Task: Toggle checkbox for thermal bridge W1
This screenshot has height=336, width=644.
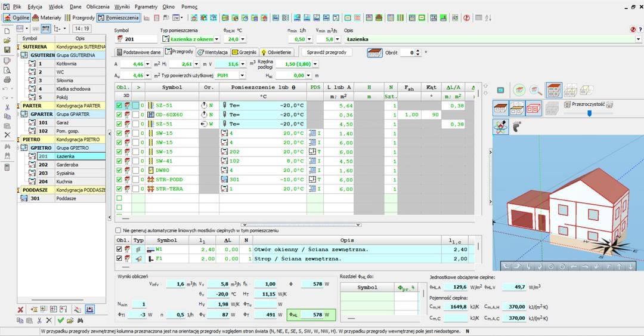Action: pos(119,249)
